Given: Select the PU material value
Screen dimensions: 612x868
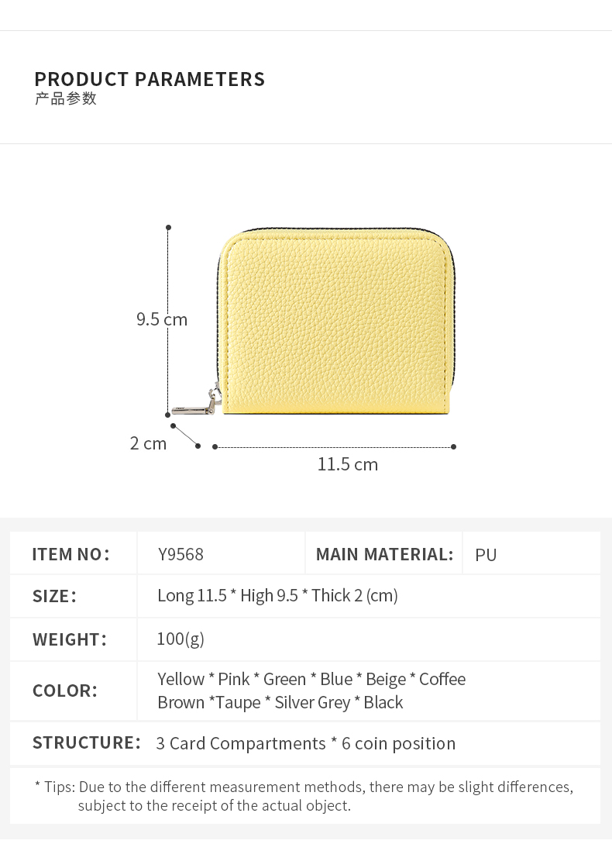Looking at the screenshot, I should pos(486,555).
